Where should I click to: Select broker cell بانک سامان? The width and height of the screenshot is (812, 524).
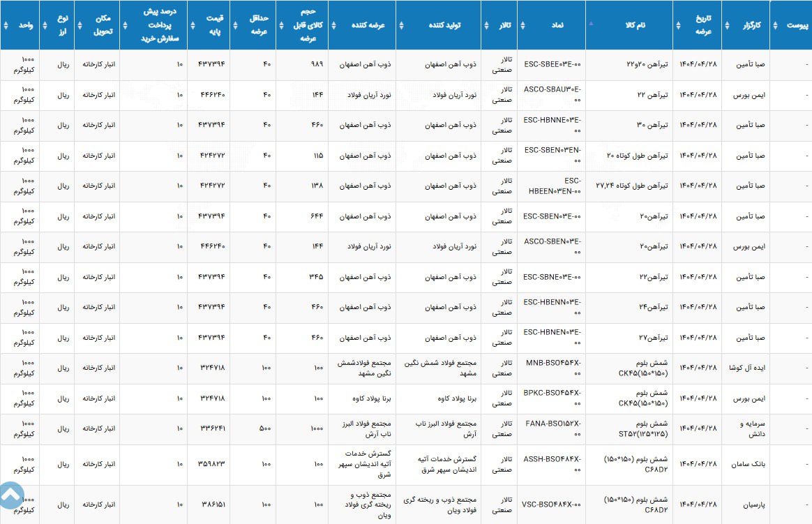pyautogui.click(x=748, y=464)
